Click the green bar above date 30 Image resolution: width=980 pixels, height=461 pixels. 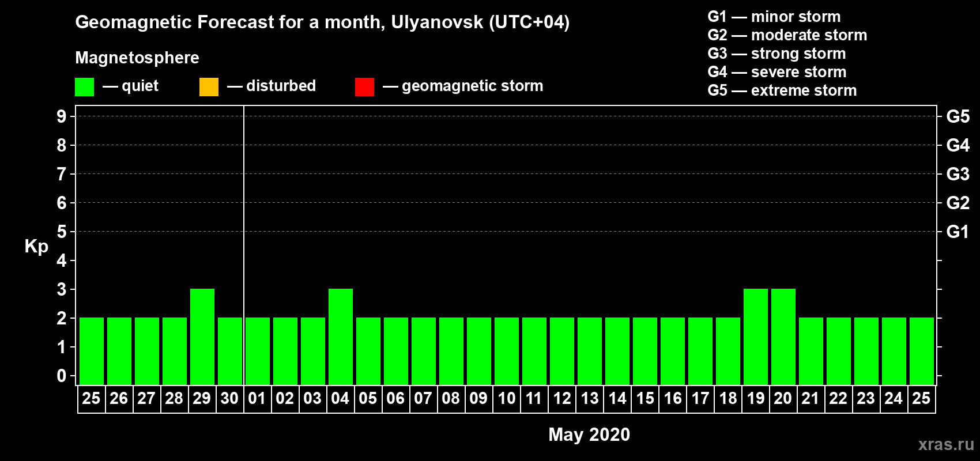click(230, 351)
